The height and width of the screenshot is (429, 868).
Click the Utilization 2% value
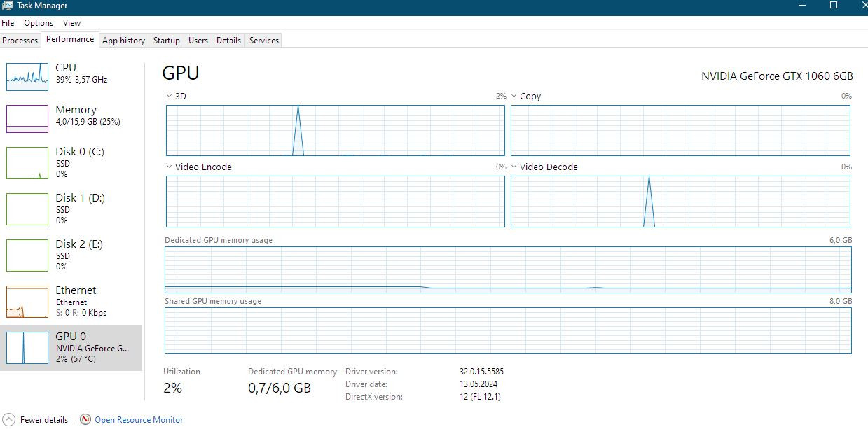point(173,387)
